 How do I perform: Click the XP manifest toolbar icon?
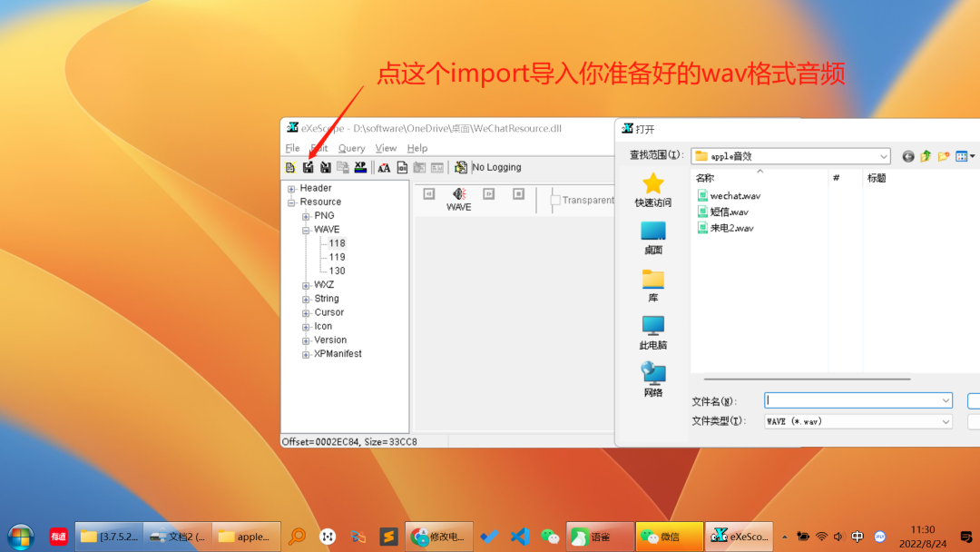[360, 168]
